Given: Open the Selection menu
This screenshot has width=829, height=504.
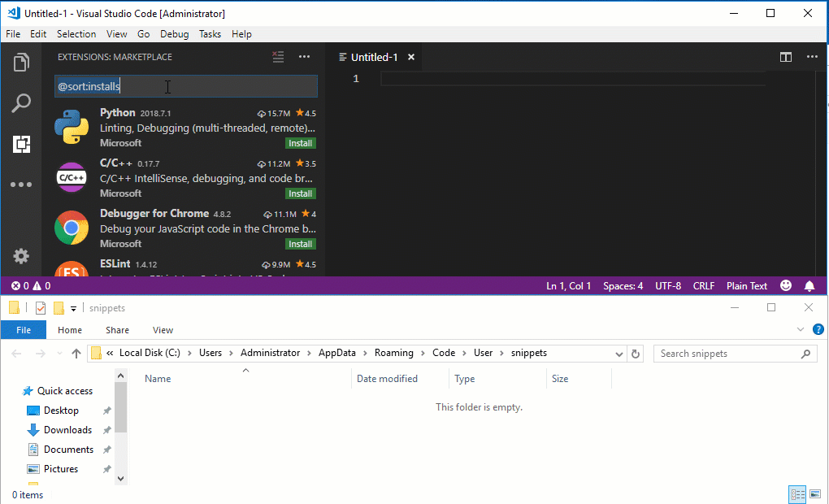Looking at the screenshot, I should point(76,34).
